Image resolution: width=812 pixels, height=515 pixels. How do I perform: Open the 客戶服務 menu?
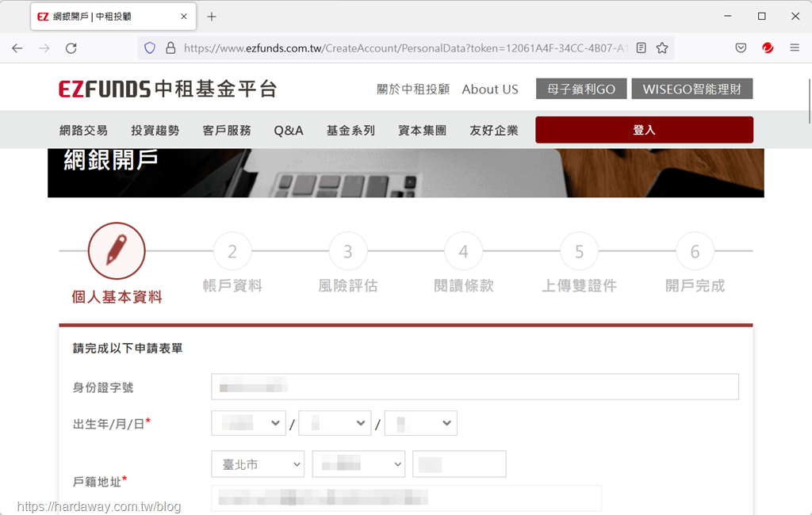(x=226, y=131)
